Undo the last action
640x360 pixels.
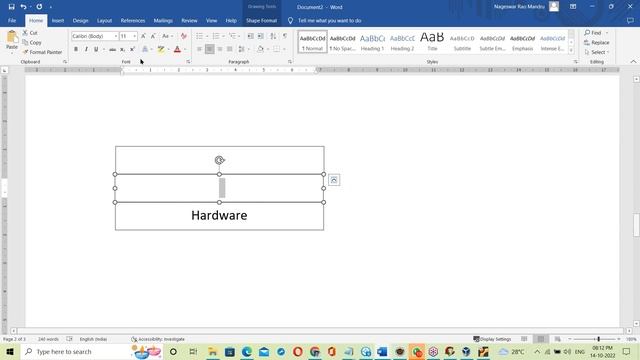23,7
